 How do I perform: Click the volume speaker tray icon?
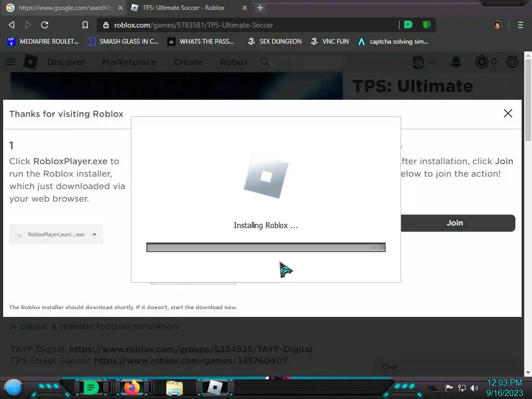click(474, 388)
